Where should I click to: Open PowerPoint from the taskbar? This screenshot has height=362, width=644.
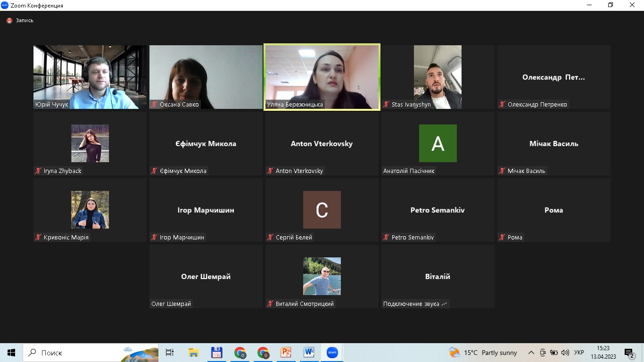pyautogui.click(x=286, y=353)
